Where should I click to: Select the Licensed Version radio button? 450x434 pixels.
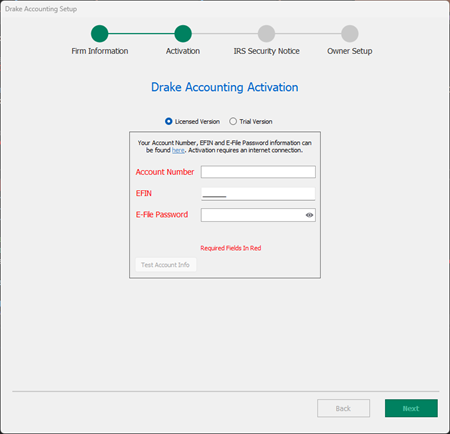coord(169,121)
